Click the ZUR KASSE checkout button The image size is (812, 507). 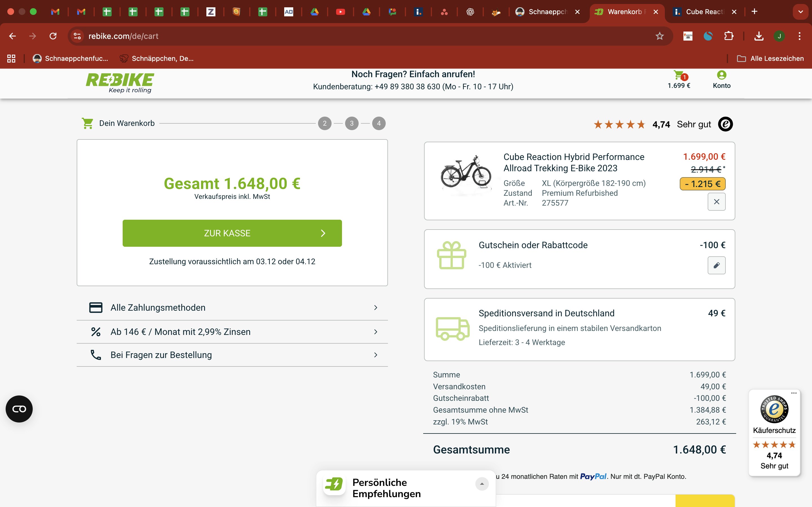[232, 233]
